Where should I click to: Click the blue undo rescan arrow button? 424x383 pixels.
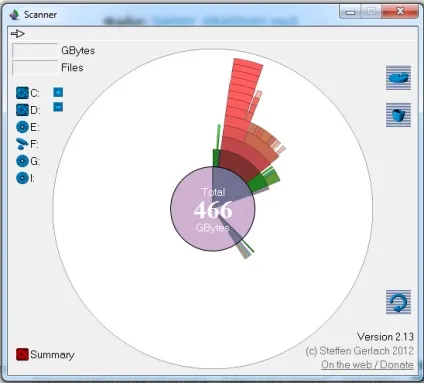pos(398,302)
